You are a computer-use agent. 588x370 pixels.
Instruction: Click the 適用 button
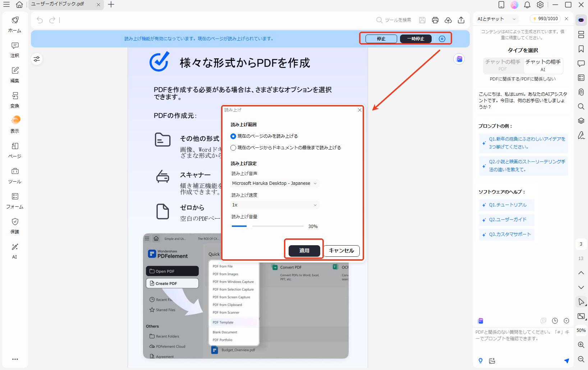coord(304,251)
